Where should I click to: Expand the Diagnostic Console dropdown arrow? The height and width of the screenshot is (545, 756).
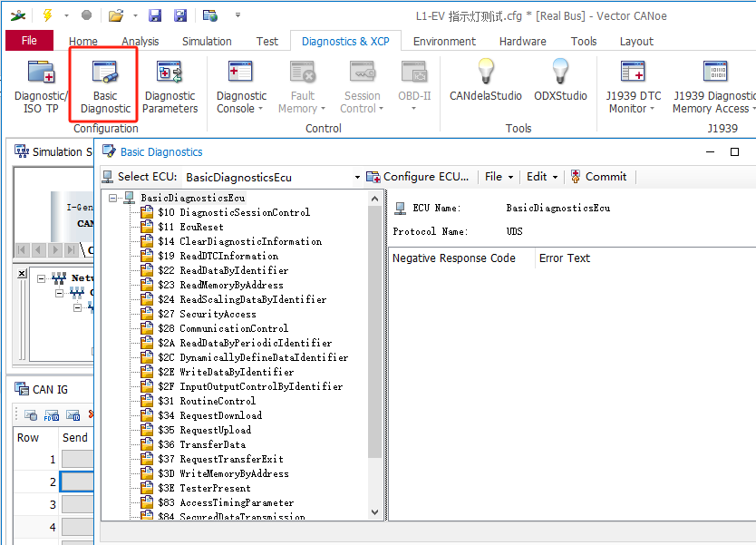pyautogui.click(x=261, y=109)
